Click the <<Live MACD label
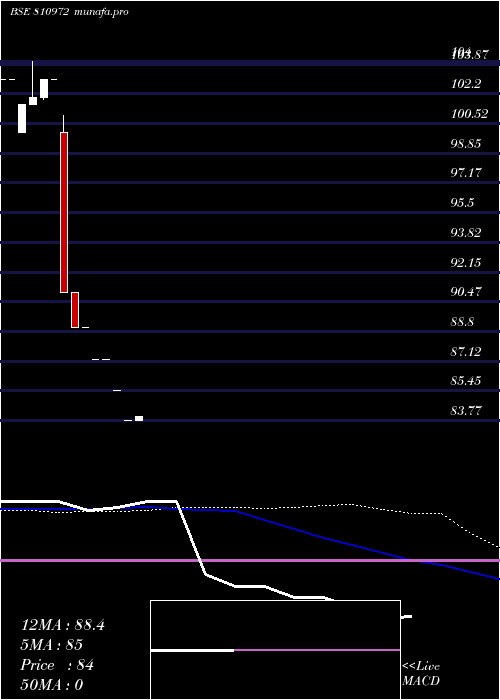Viewport: 500px width, 700px height. [421, 674]
